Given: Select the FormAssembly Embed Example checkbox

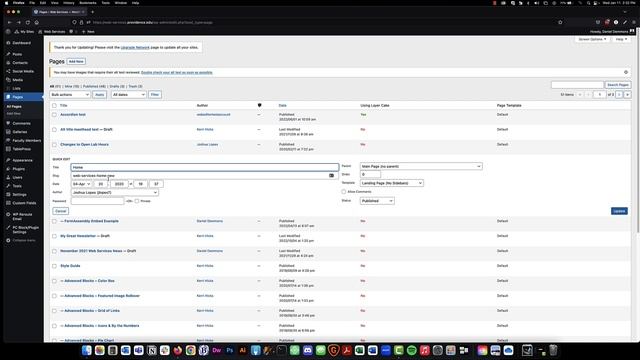Looking at the screenshot, I should (54, 221).
